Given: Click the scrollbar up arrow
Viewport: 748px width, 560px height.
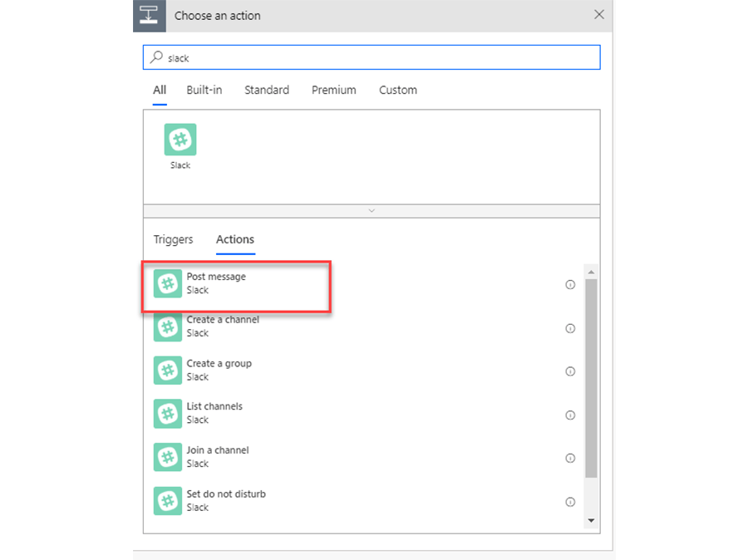Looking at the screenshot, I should [591, 272].
